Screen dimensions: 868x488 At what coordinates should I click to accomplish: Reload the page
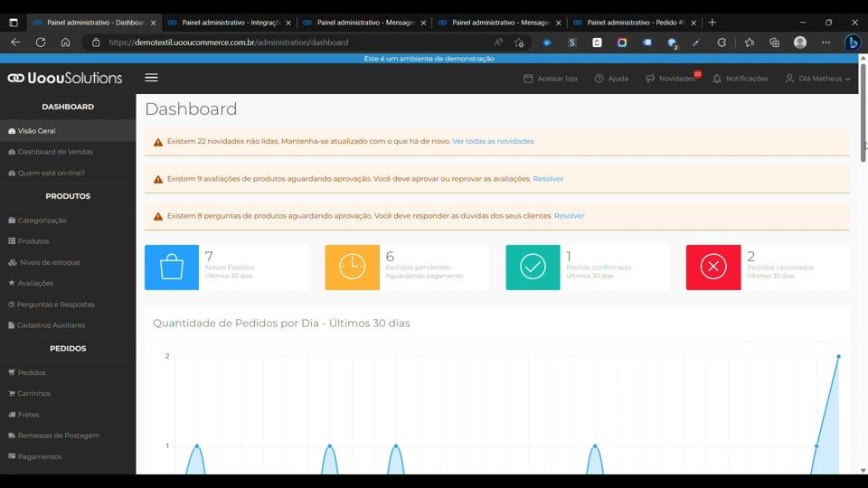pos(41,42)
